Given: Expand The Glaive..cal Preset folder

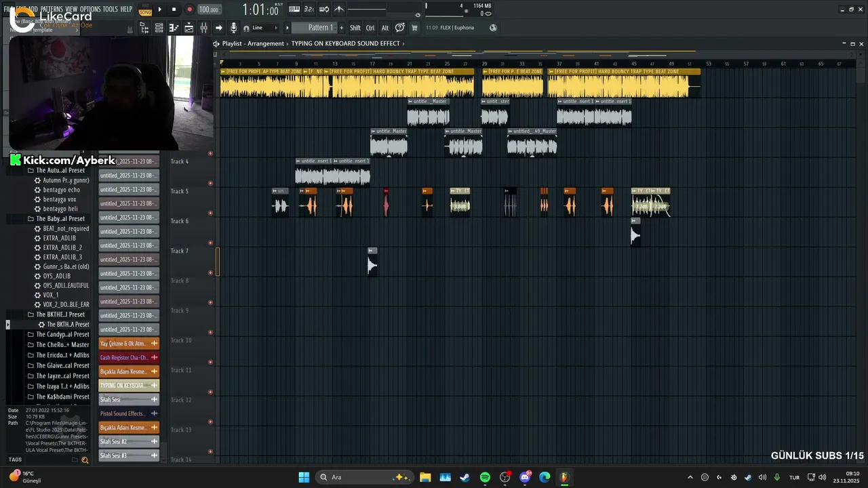Looking at the screenshot, I should [x=58, y=365].
